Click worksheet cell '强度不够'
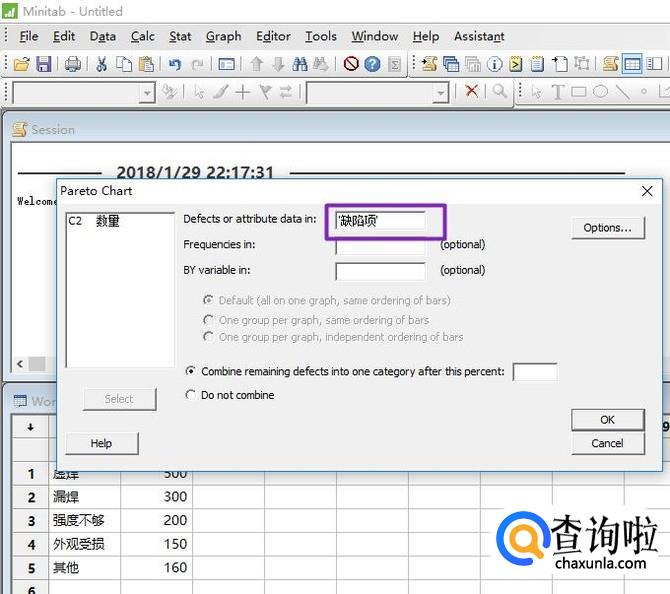This screenshot has width=670, height=594. [x=85, y=520]
